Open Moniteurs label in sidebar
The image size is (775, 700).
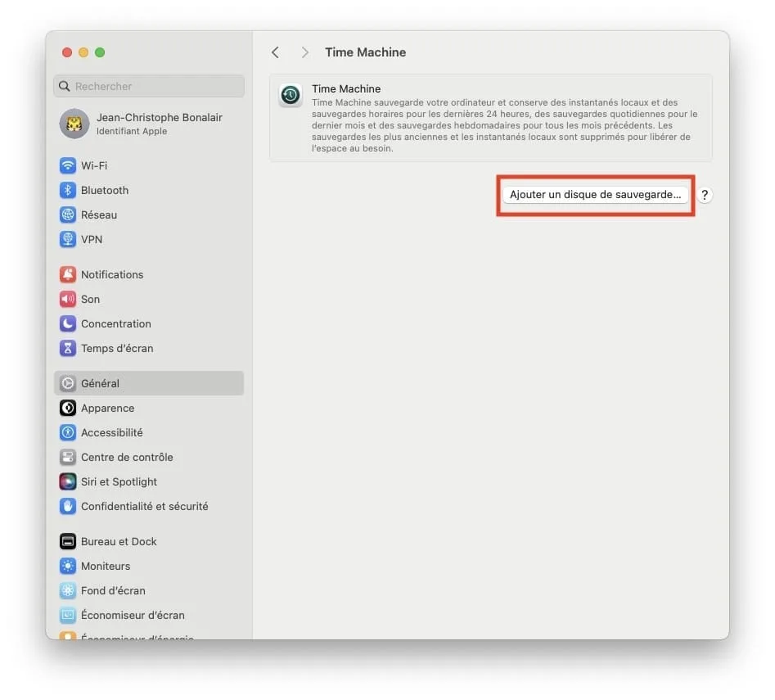coord(106,566)
